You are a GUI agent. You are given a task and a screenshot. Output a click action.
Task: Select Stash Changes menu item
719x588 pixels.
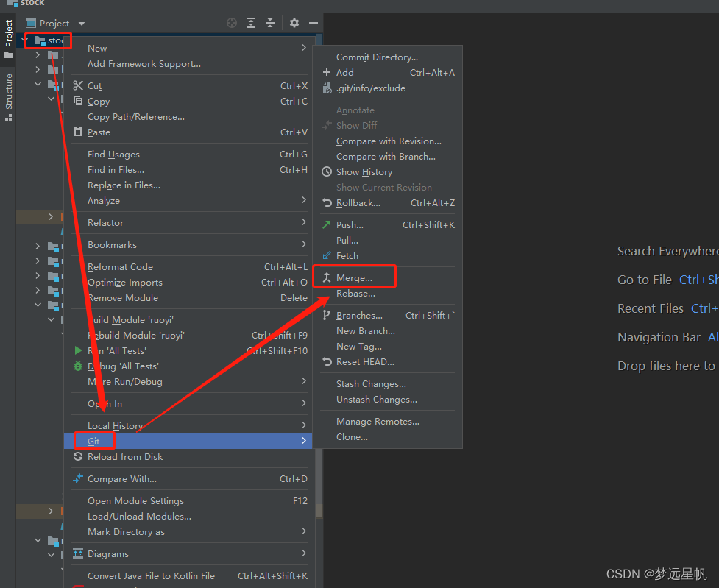pos(388,384)
